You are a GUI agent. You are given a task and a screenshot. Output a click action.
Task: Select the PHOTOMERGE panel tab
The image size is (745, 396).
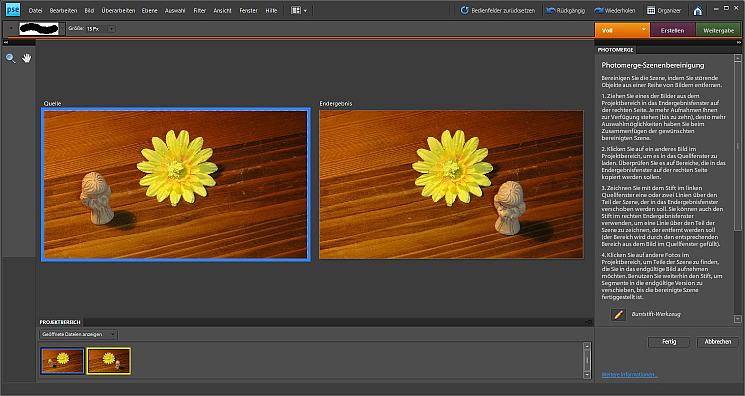[615, 49]
